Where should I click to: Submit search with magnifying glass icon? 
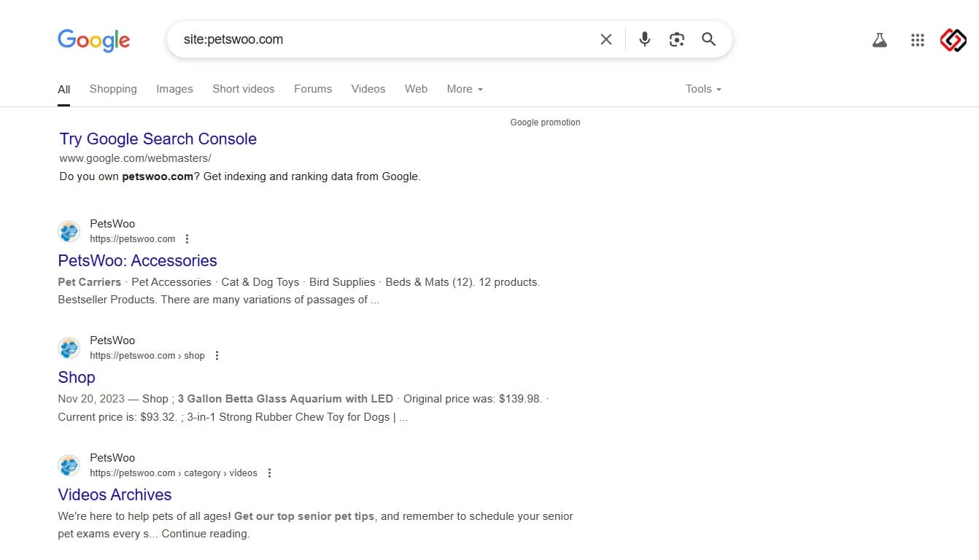(708, 39)
